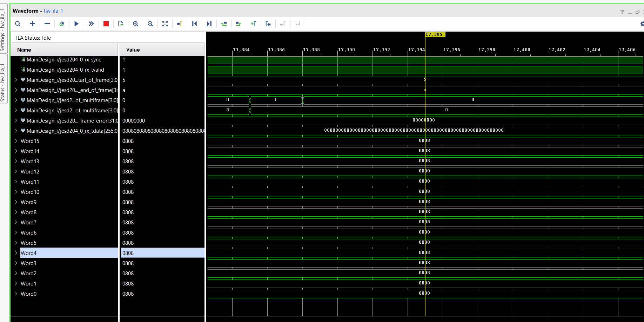
Task: Click the swap cursors icon
Action: click(297, 24)
